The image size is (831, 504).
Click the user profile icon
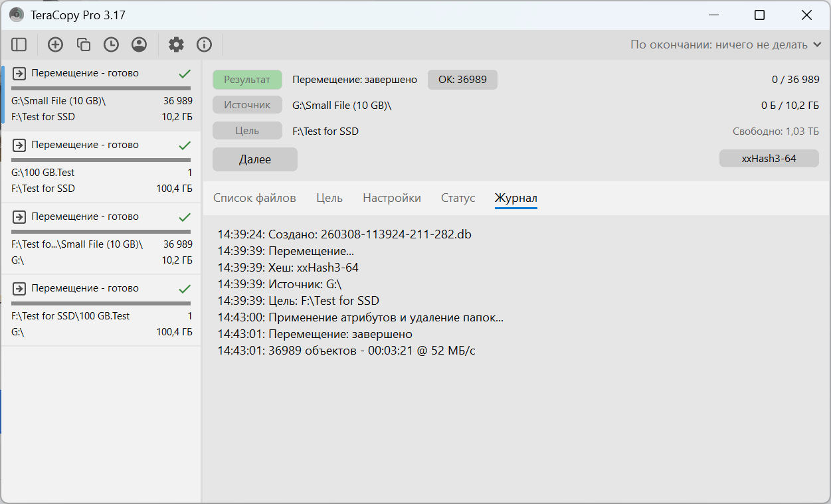coord(139,44)
